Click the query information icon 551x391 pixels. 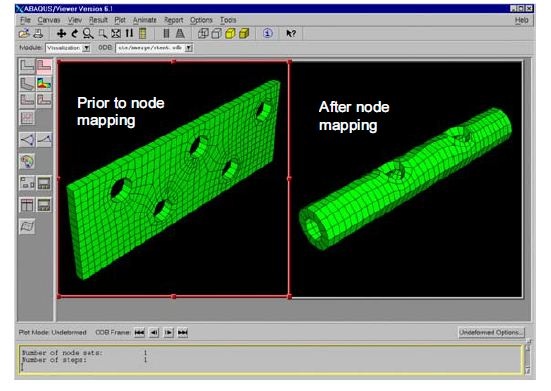268,33
